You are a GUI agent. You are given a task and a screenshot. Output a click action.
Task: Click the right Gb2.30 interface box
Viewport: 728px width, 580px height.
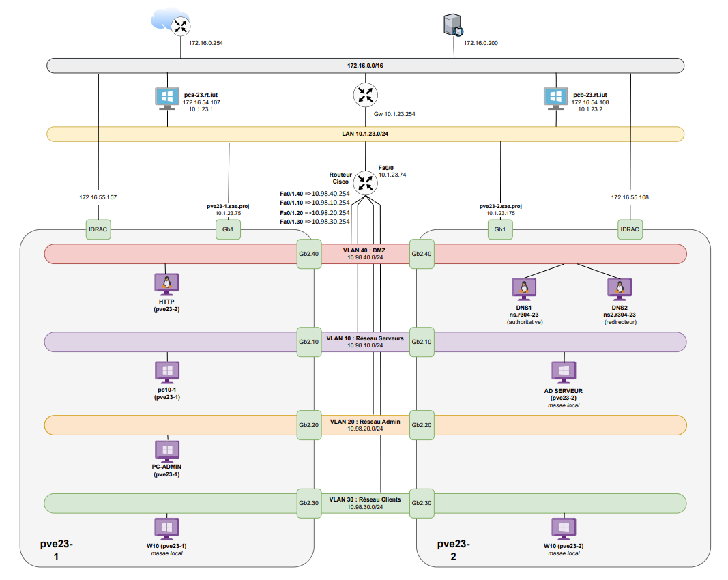(420, 503)
